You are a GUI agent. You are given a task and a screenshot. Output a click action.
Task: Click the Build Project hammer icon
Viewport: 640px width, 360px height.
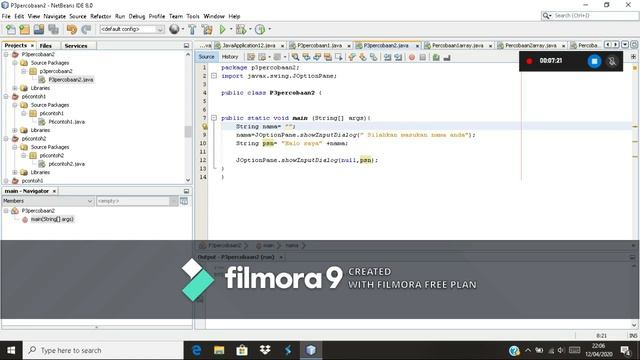pos(192,29)
